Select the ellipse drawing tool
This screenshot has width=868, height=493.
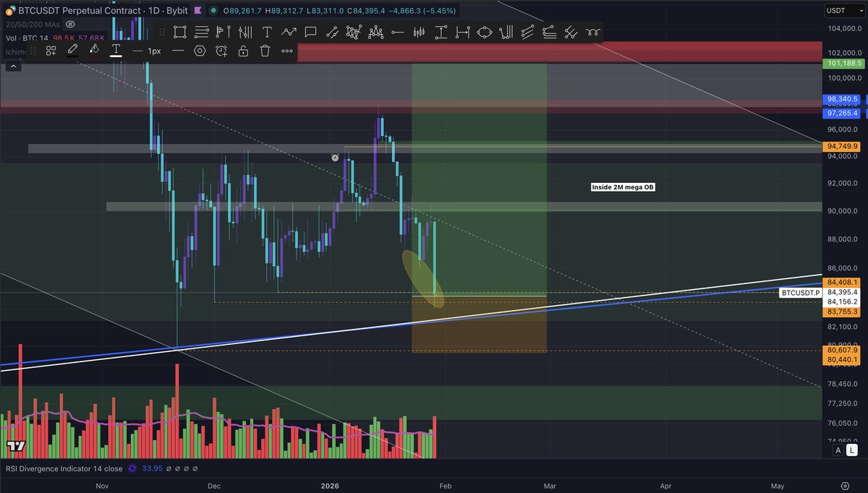(x=484, y=32)
